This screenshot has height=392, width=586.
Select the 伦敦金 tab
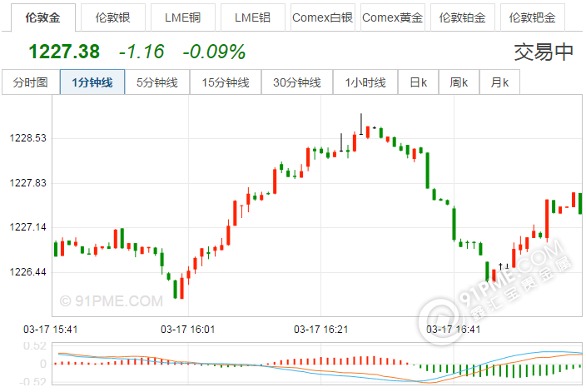coord(43,17)
